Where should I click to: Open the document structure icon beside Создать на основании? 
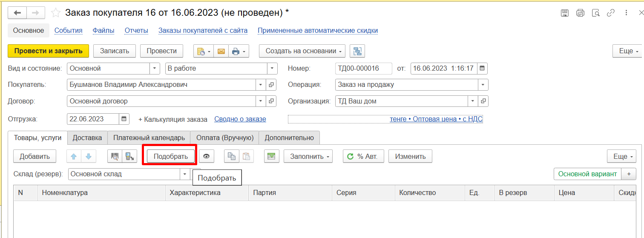(357, 51)
